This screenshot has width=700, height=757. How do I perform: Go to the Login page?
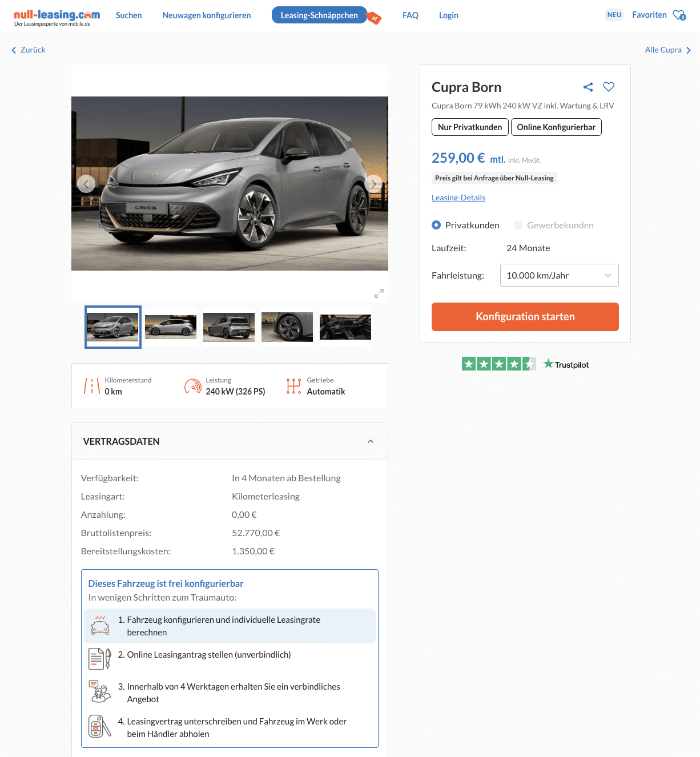coord(449,15)
